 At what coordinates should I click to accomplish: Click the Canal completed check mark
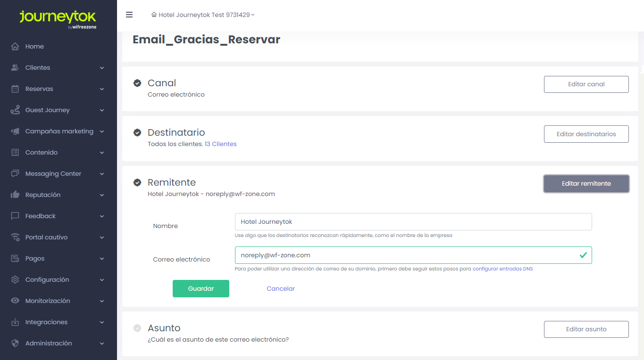click(137, 83)
